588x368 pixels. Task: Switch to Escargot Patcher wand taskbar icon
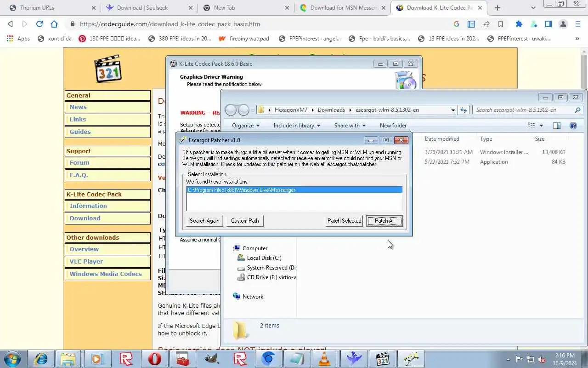(411, 359)
